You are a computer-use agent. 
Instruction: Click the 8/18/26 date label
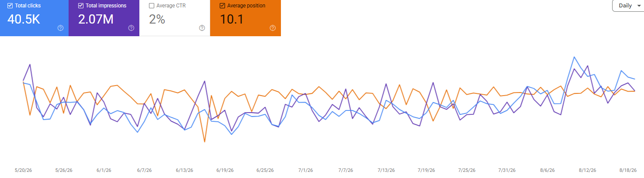point(628,170)
